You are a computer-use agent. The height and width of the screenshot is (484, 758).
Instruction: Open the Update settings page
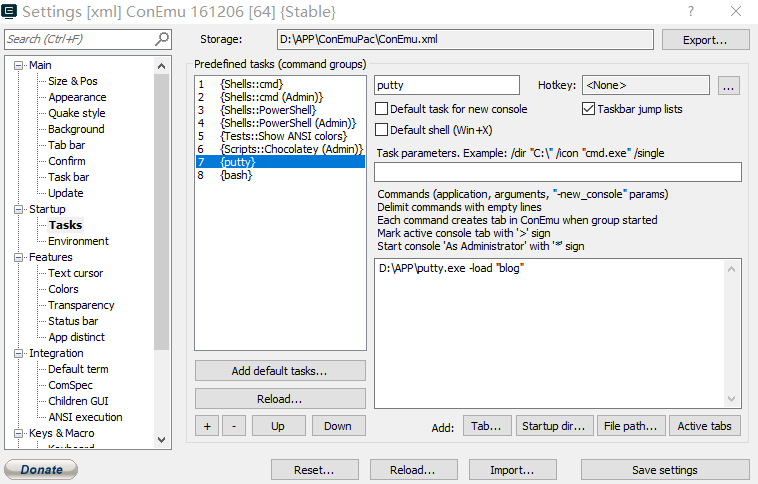click(65, 193)
